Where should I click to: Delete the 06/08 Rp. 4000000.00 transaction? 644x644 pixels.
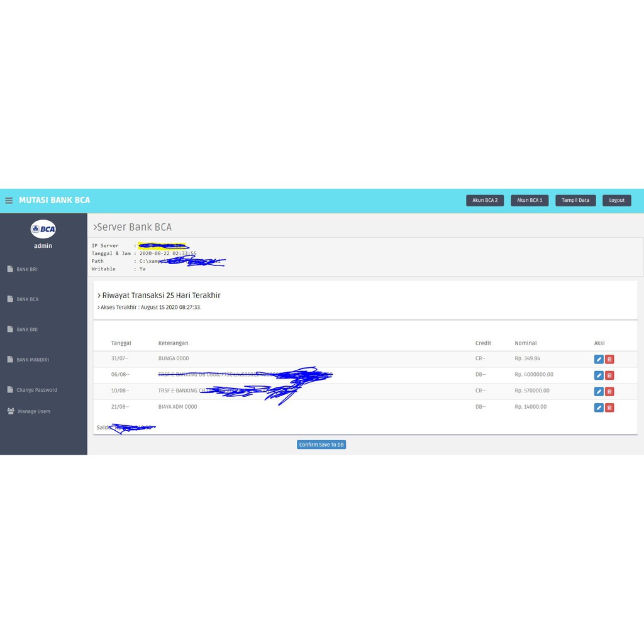point(609,375)
